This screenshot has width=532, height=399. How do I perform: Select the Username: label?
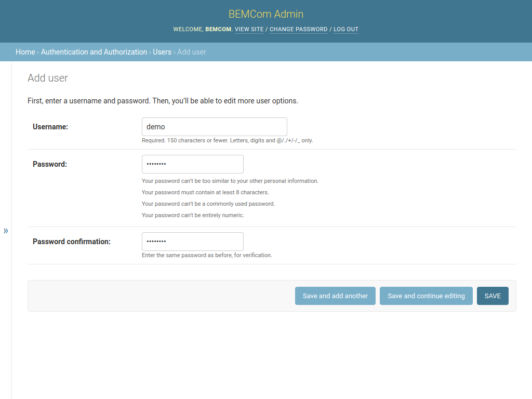(50, 127)
